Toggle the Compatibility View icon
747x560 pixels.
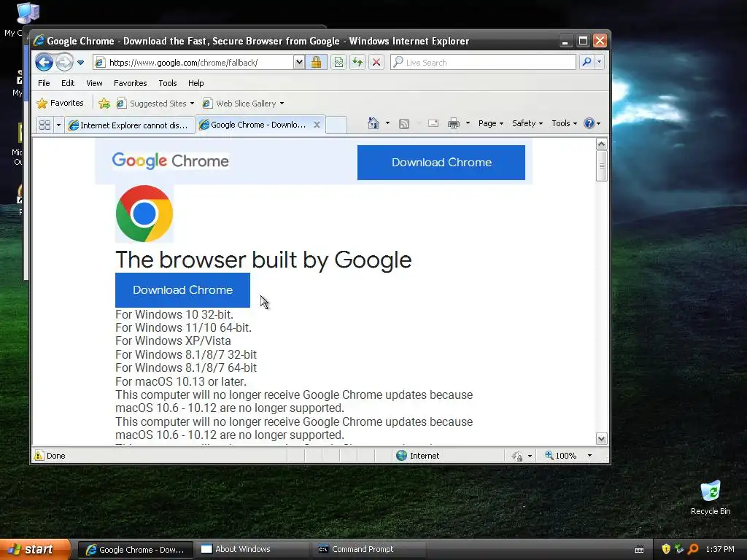(x=338, y=63)
